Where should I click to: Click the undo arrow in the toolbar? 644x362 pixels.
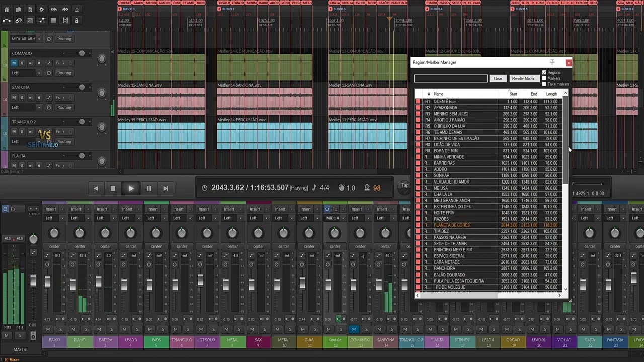click(x=54, y=9)
